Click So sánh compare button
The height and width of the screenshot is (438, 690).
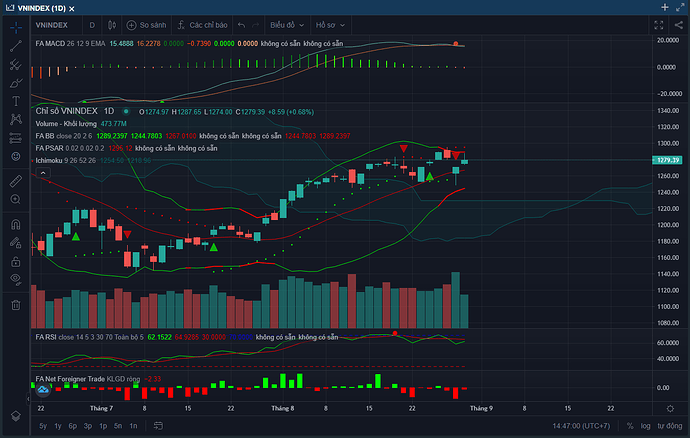tap(147, 25)
